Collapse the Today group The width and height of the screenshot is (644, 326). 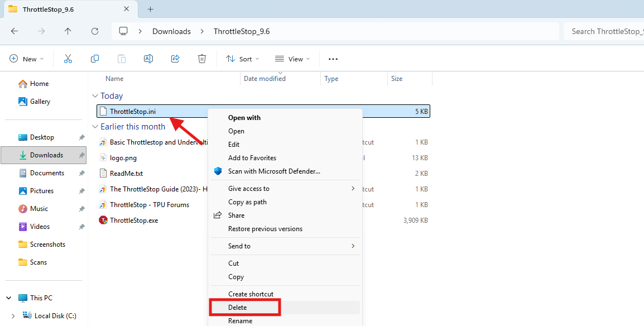(x=95, y=96)
